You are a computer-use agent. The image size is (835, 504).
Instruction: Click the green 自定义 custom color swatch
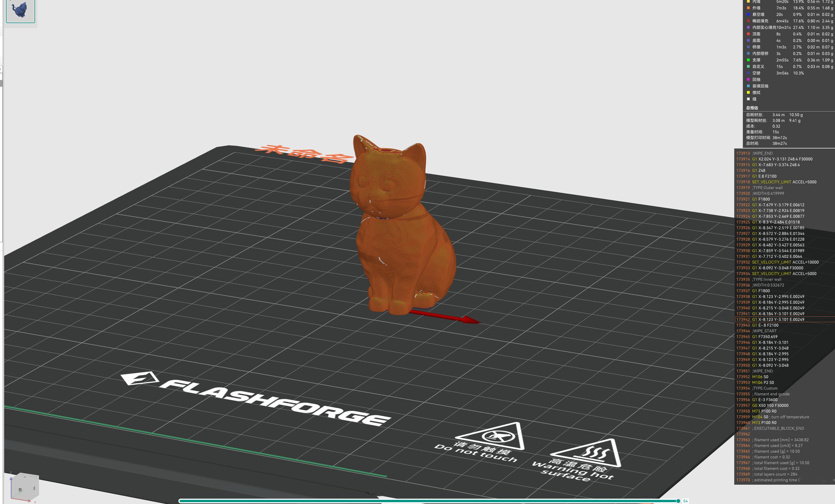[748, 67]
